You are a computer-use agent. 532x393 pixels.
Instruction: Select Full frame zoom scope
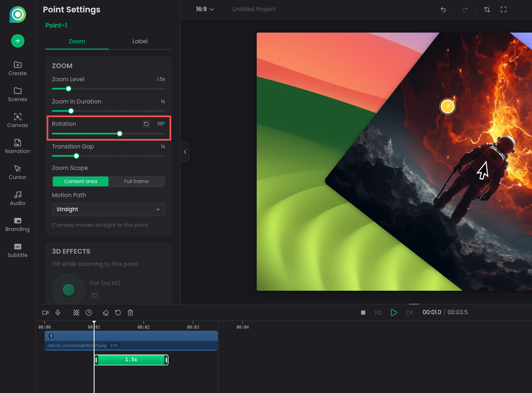[x=136, y=181]
